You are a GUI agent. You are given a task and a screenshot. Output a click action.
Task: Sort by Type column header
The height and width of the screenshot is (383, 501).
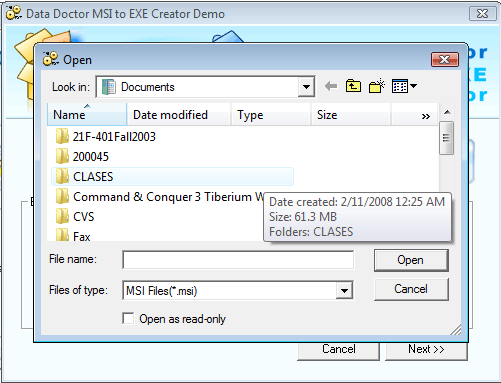[x=271, y=115]
